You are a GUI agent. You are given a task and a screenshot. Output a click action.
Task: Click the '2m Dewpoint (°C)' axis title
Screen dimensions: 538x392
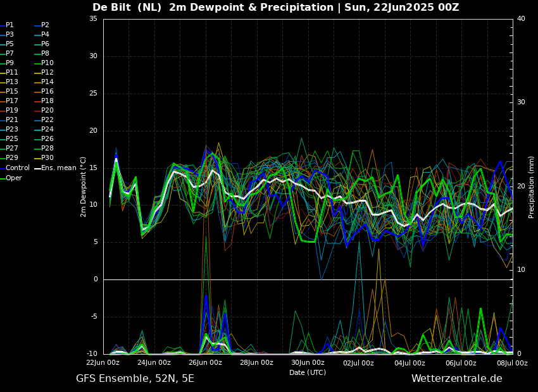pyautogui.click(x=83, y=187)
